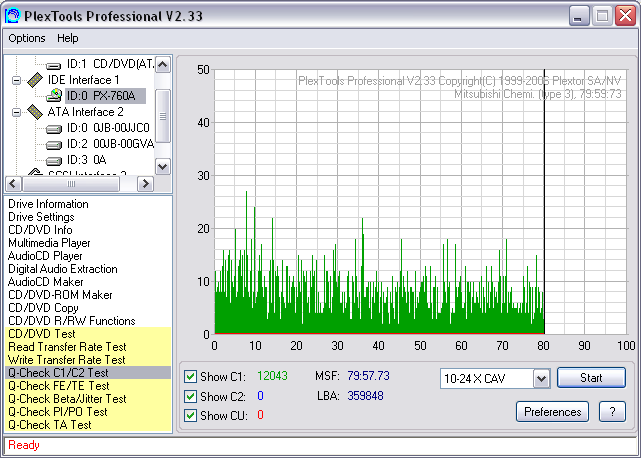Toggle the Show C2 checkbox
This screenshot has height=458, width=641.
coord(191,396)
